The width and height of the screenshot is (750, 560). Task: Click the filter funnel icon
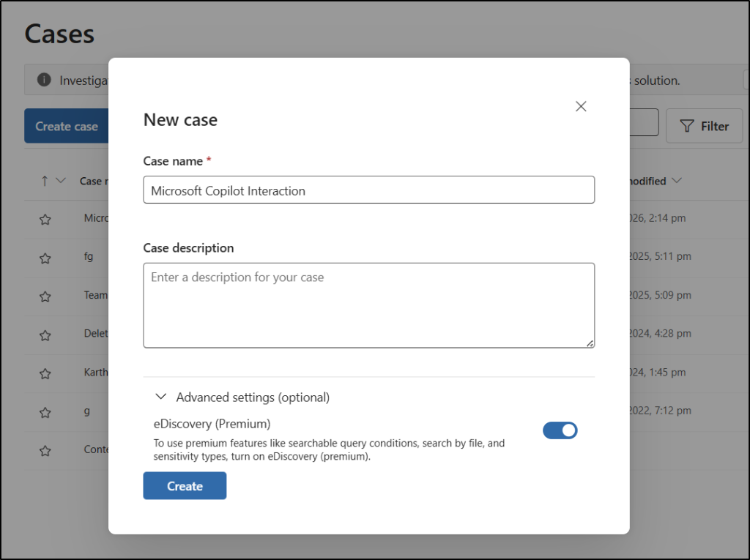pyautogui.click(x=687, y=126)
